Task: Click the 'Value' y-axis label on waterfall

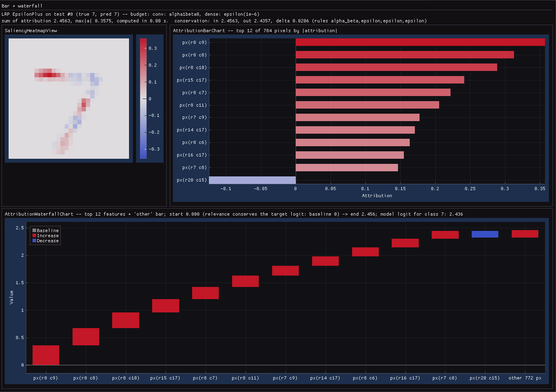Action: [x=11, y=297]
